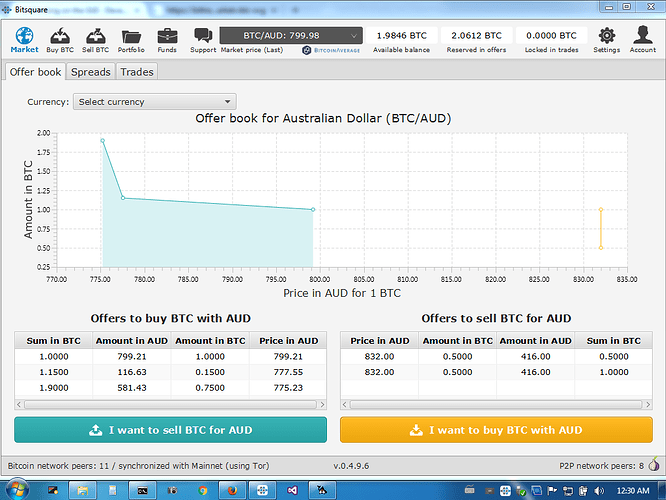Click sell offers scrollbar left arrow

click(344, 405)
